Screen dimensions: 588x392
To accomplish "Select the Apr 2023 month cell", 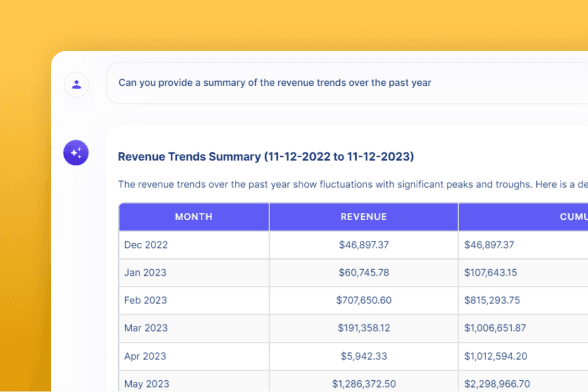I will [x=194, y=356].
